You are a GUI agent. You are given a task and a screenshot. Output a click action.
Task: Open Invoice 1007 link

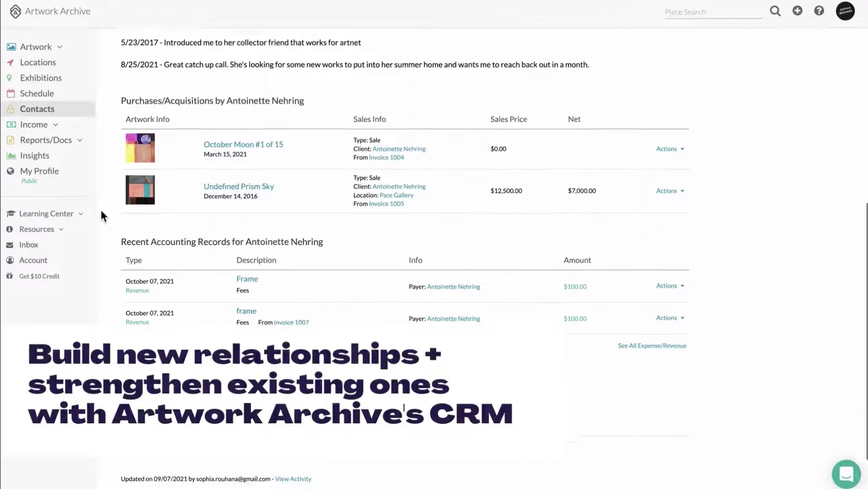click(291, 322)
